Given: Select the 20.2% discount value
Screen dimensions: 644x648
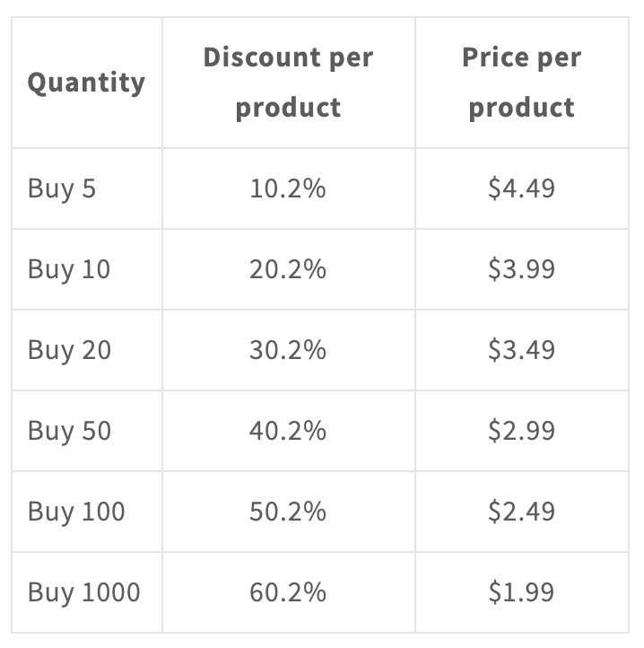Looking at the screenshot, I should [x=288, y=269].
